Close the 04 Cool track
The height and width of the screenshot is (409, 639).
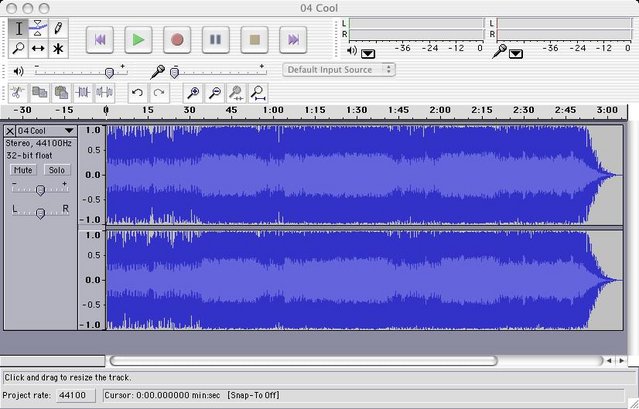pyautogui.click(x=10, y=131)
